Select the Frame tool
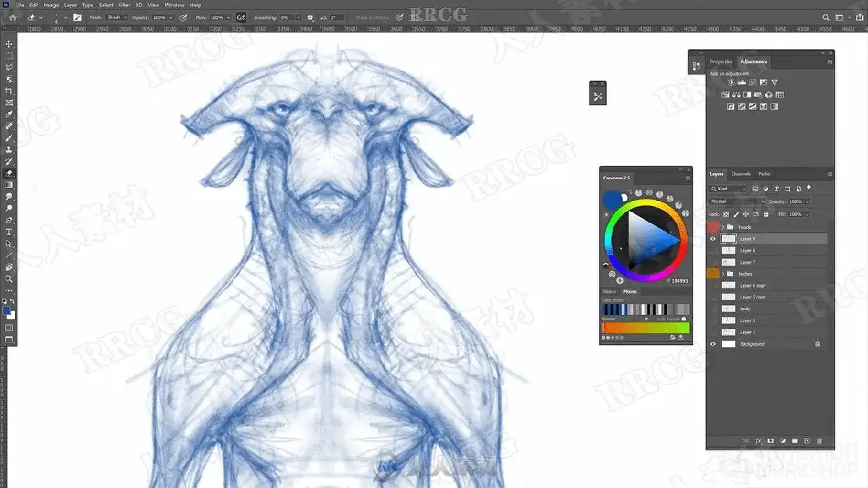 click(9, 103)
